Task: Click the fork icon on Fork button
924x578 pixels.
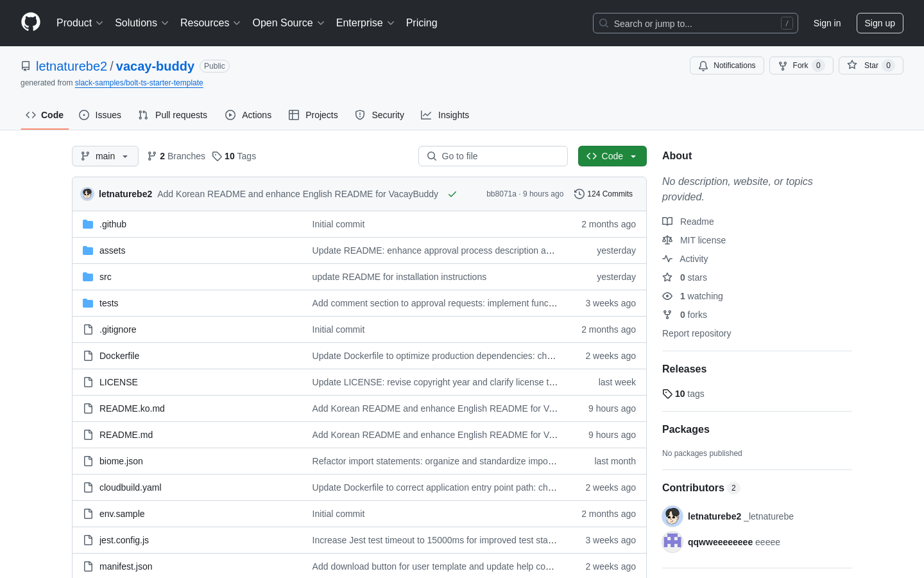Action: pos(783,66)
